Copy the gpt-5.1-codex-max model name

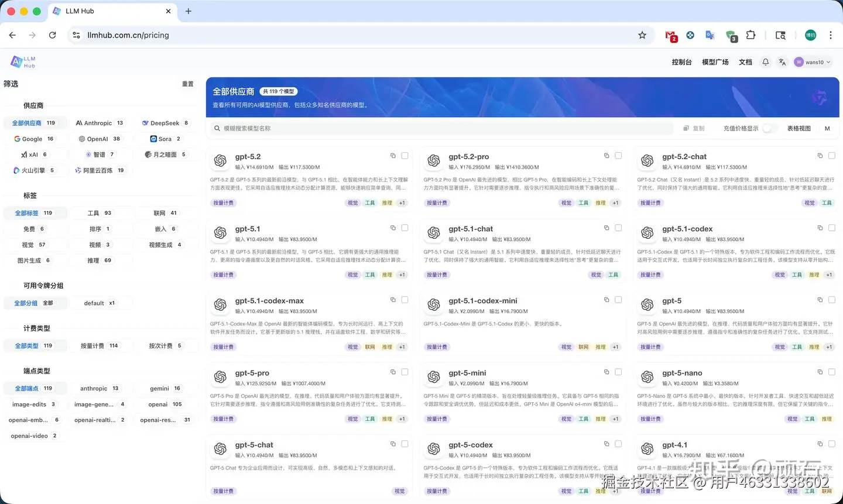(x=393, y=300)
